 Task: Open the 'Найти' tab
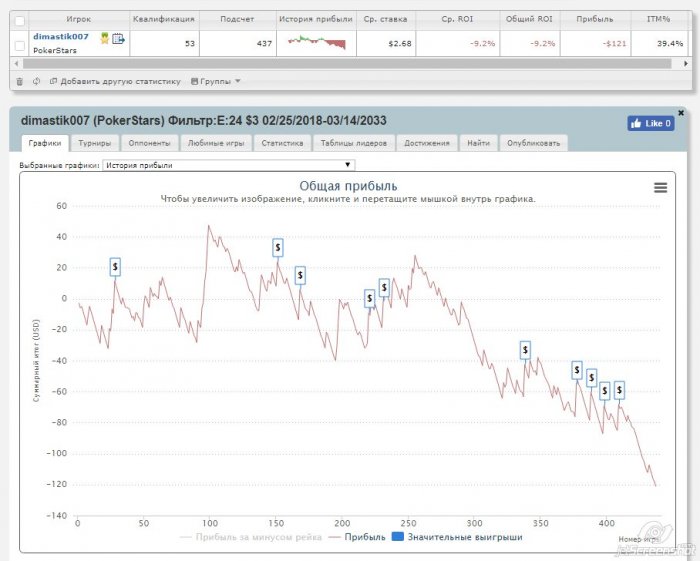click(x=479, y=143)
